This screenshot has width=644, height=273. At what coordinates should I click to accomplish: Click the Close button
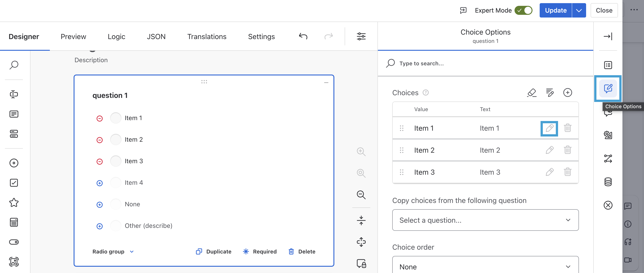point(604,10)
